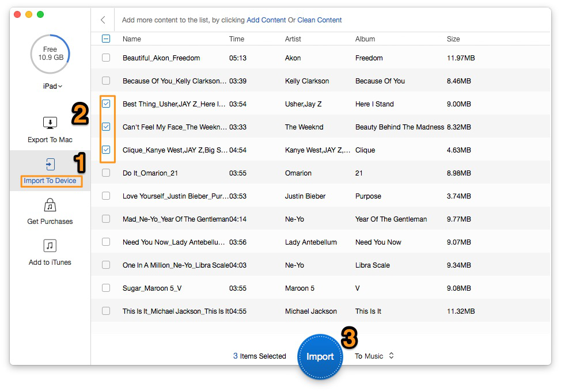The image size is (561, 392).
Task: Click the yellow macOS minimize window button
Action: click(x=29, y=14)
